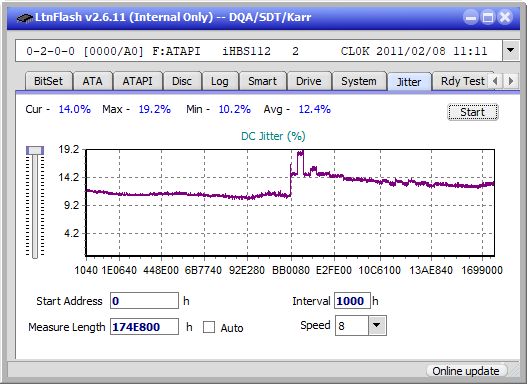The image size is (527, 384).
Task: Expand the Speed dropdown
Action: click(x=377, y=325)
